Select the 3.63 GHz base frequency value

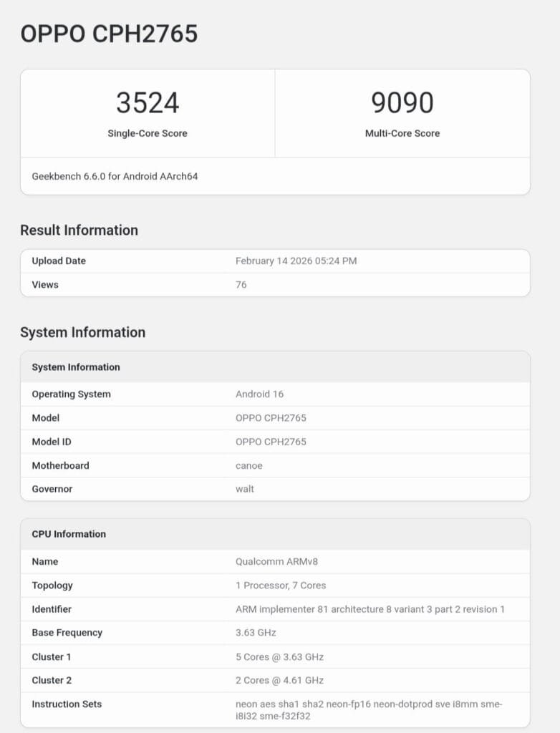256,633
